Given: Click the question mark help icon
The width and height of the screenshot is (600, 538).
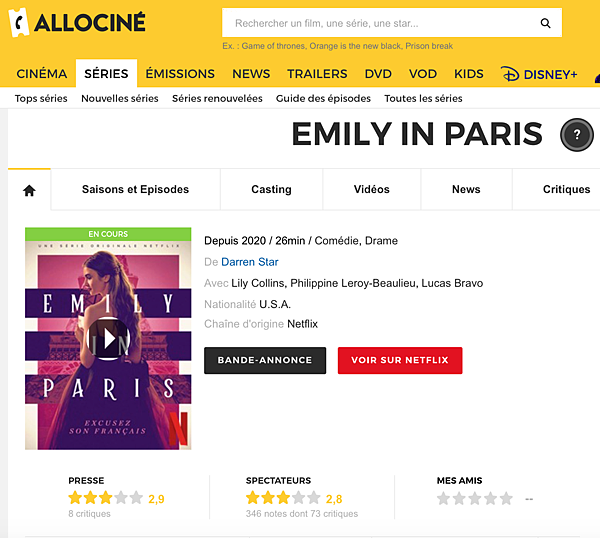Looking at the screenshot, I should (x=577, y=135).
